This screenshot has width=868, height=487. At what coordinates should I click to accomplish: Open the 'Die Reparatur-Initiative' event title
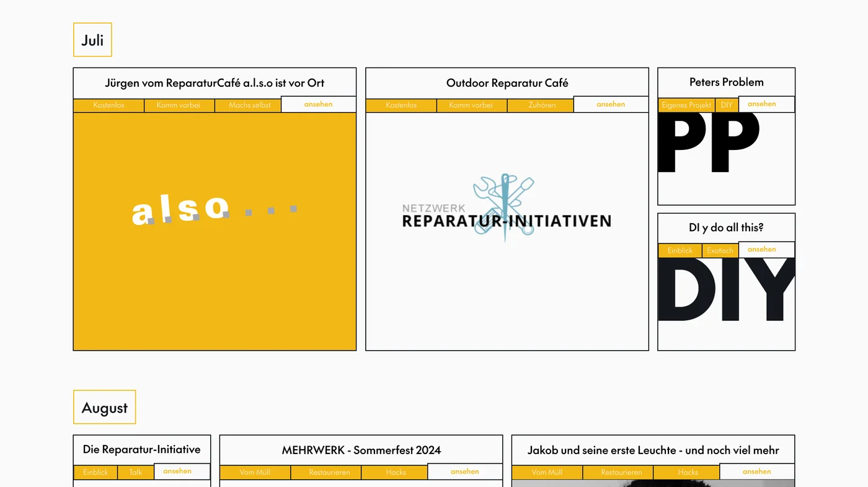click(142, 449)
